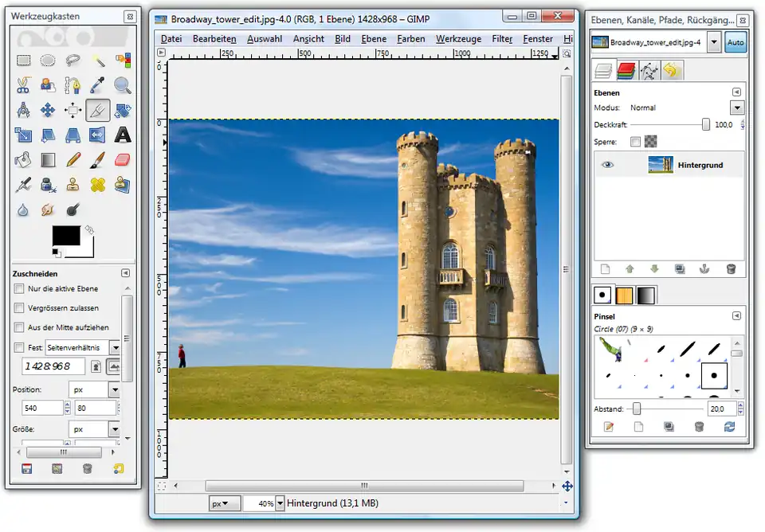Image resolution: width=765 pixels, height=532 pixels.
Task: Select the Fuzzy Select (magic wand) tool
Action: (97, 60)
